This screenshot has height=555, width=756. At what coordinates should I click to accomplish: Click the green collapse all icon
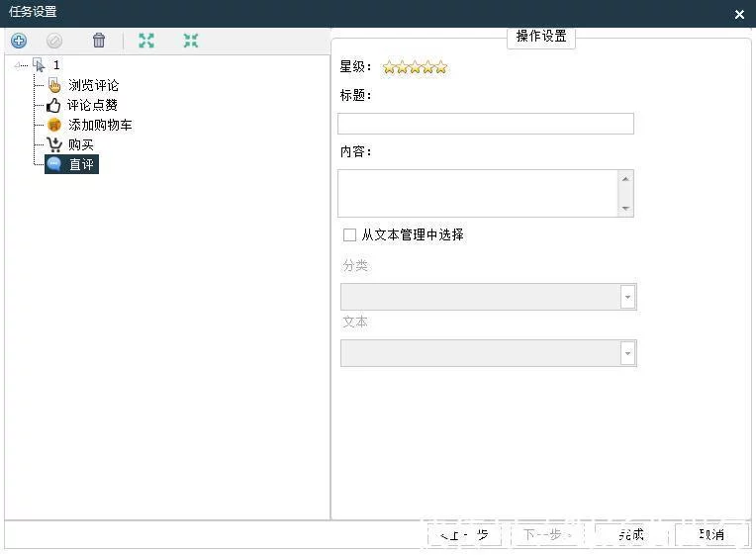click(191, 41)
